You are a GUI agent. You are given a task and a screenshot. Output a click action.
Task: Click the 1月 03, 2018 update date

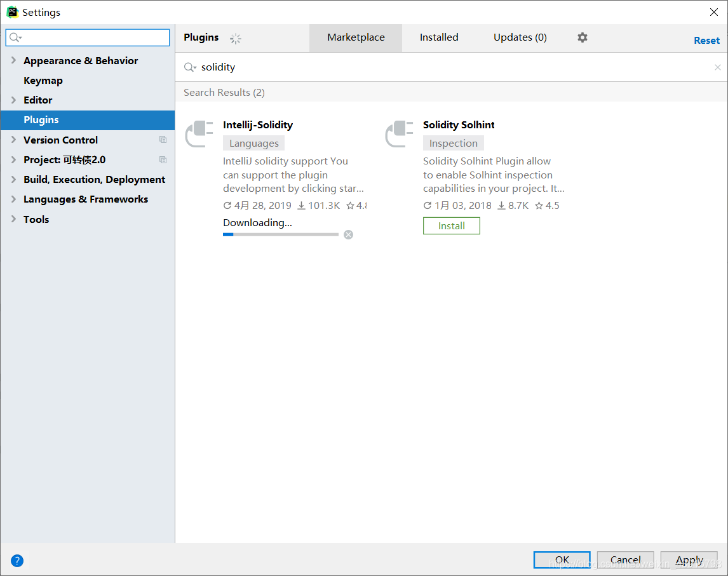pos(457,206)
